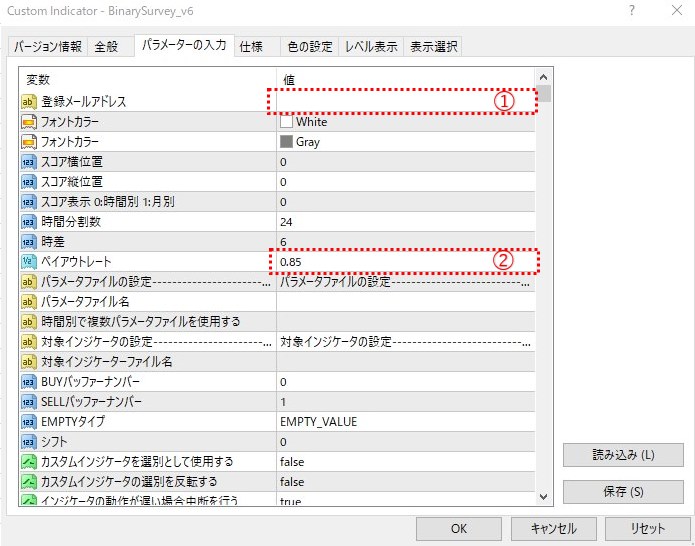
Task: Click the EMPTYタイプ label text
Action: point(73,422)
